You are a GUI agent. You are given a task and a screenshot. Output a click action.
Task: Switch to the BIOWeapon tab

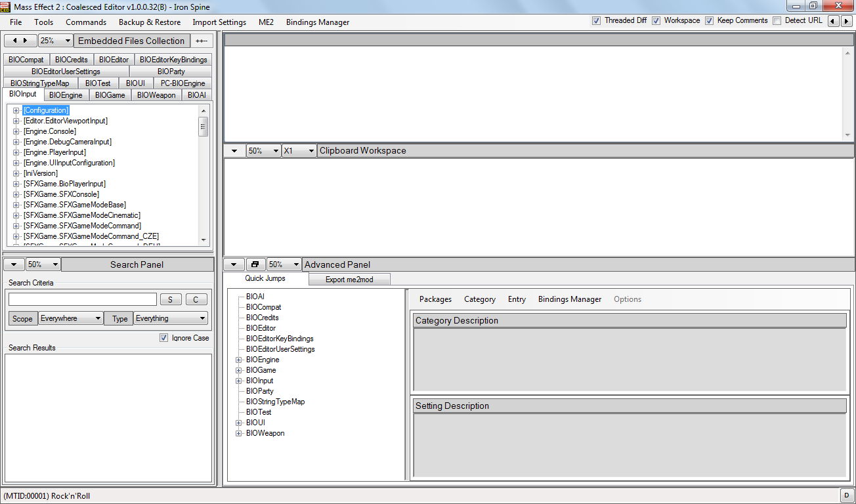(x=157, y=95)
